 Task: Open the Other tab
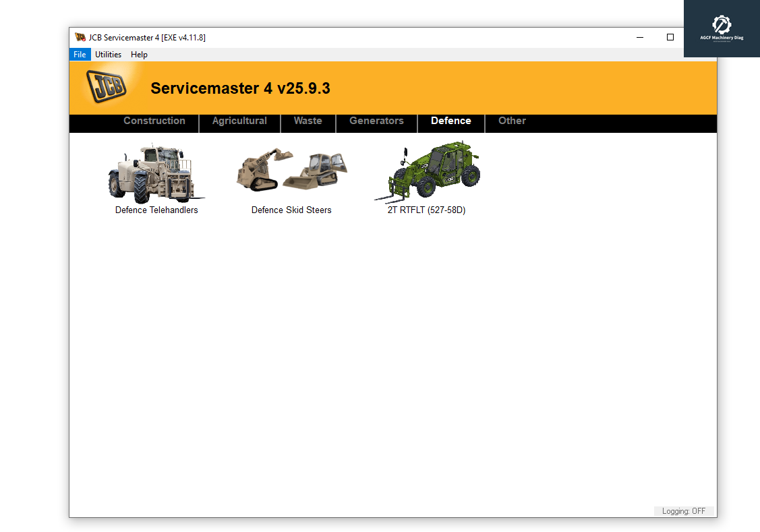pos(512,121)
